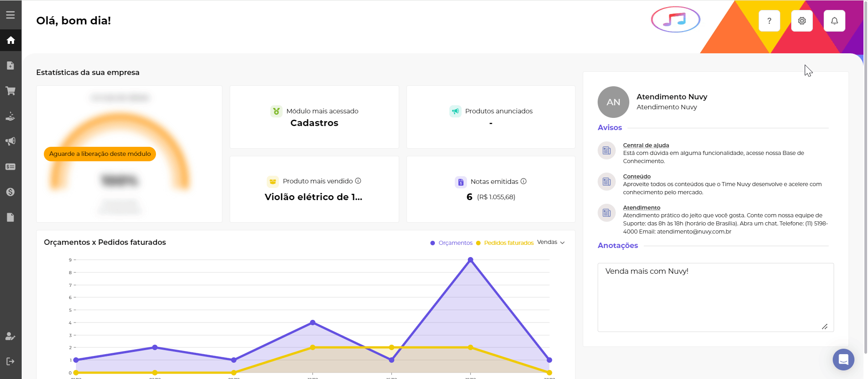Viewport: 868px width, 379px height.
Task: Click the logout icon in sidebar
Action: (x=10, y=361)
